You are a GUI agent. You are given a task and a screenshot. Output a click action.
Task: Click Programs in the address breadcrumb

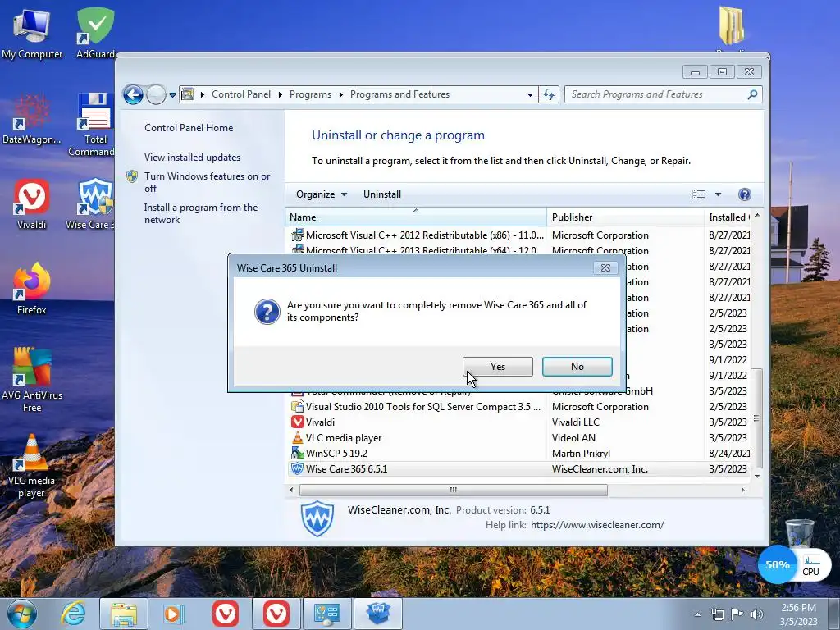(310, 94)
